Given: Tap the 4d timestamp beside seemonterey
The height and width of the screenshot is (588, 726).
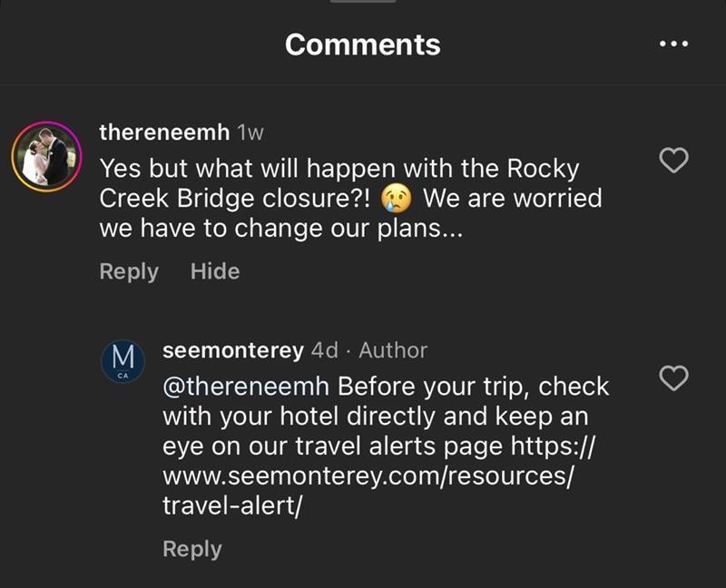Looking at the screenshot, I should click(325, 350).
